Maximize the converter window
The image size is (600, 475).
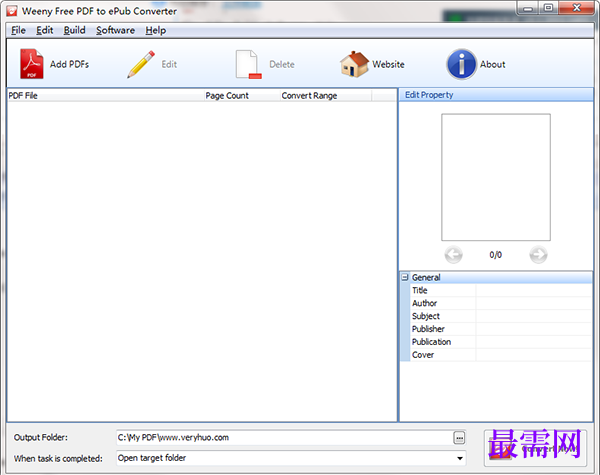(x=548, y=8)
